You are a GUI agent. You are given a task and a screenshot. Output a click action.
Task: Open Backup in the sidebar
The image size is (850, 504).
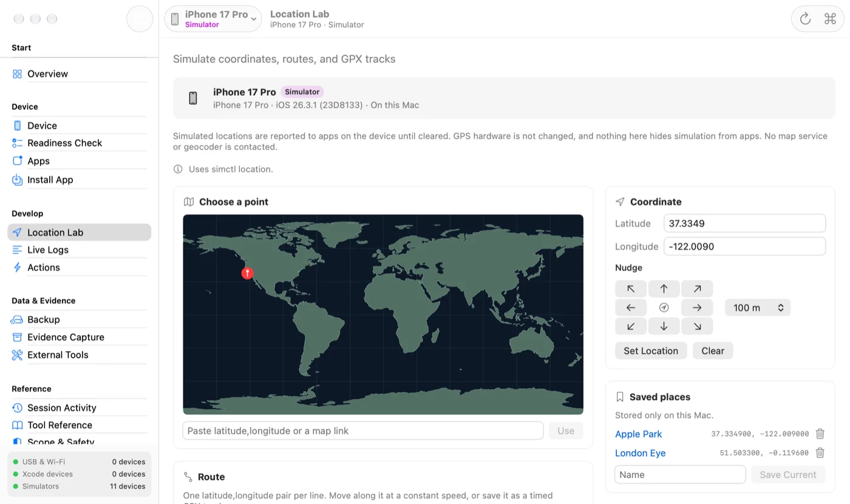(79, 319)
